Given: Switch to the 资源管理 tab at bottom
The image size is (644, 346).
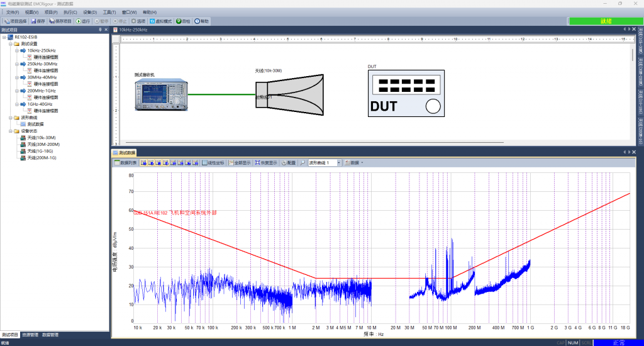Looking at the screenshot, I should 30,335.
